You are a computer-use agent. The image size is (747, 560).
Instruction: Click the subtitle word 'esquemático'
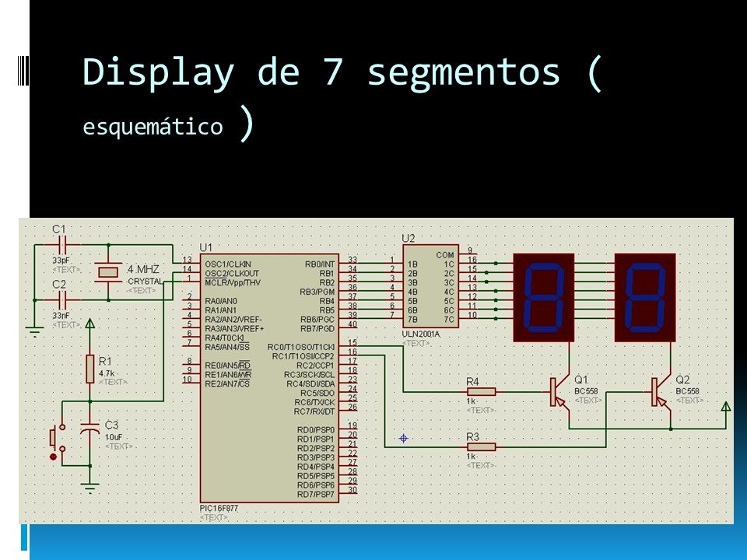tap(153, 127)
